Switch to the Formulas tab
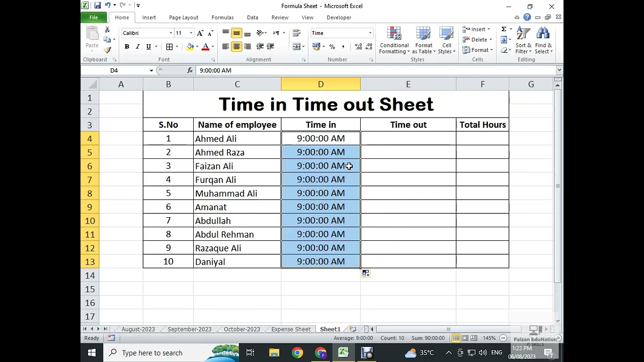The height and width of the screenshot is (362, 644). point(222,18)
